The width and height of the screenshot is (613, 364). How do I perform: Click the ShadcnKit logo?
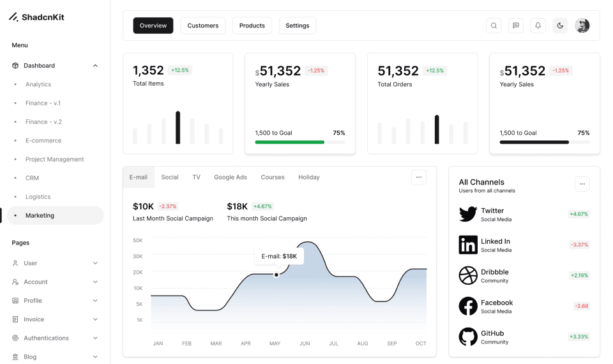pyautogui.click(x=36, y=17)
